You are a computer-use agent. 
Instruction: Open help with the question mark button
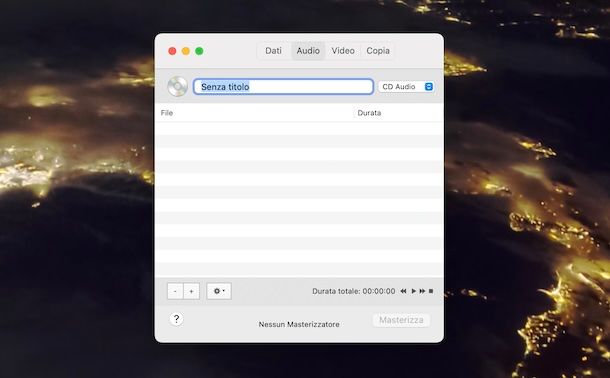pos(176,319)
